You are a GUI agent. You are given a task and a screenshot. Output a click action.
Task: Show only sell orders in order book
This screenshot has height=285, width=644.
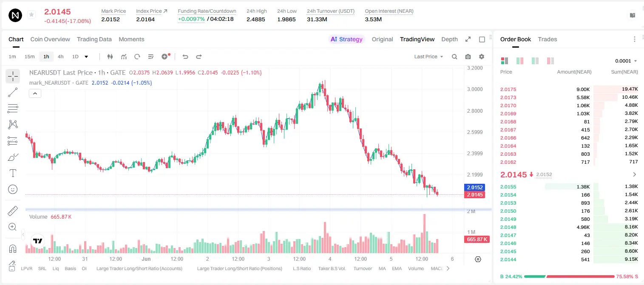[x=550, y=61]
